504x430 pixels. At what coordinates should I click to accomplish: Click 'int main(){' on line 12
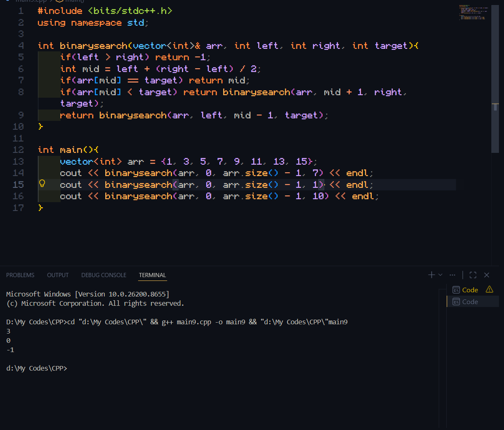tap(68, 150)
